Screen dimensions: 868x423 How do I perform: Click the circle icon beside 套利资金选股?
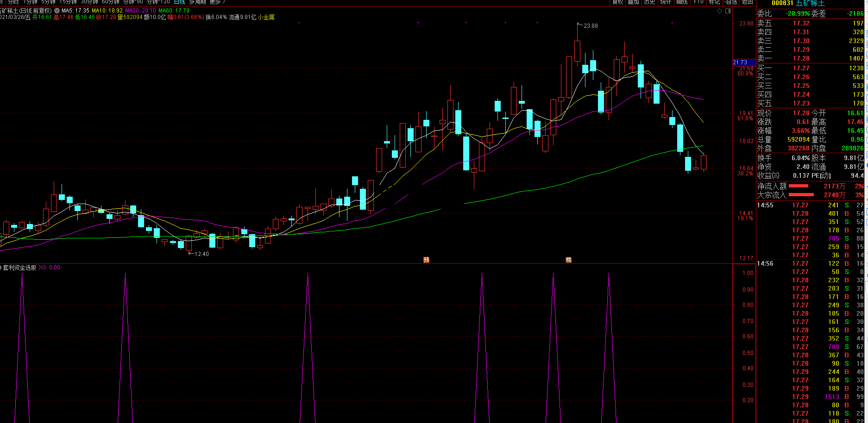coord(1,267)
